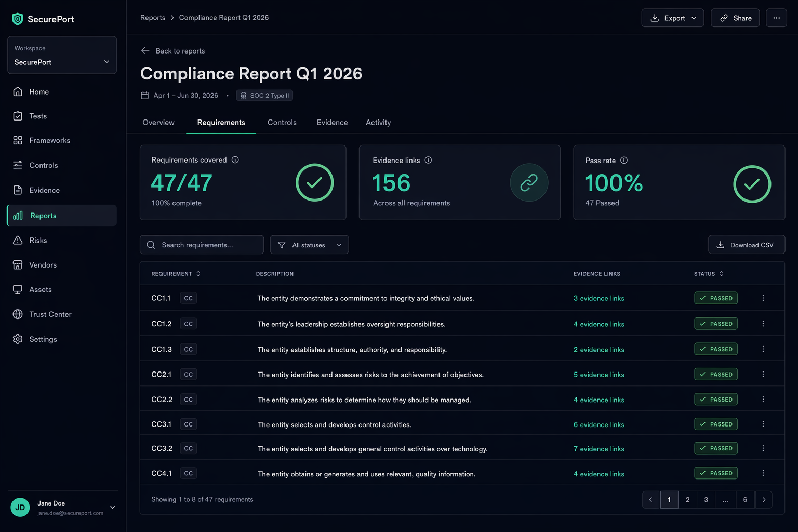Navigate to Evidence in the sidebar
Viewport: 798px width, 532px height.
62,190
